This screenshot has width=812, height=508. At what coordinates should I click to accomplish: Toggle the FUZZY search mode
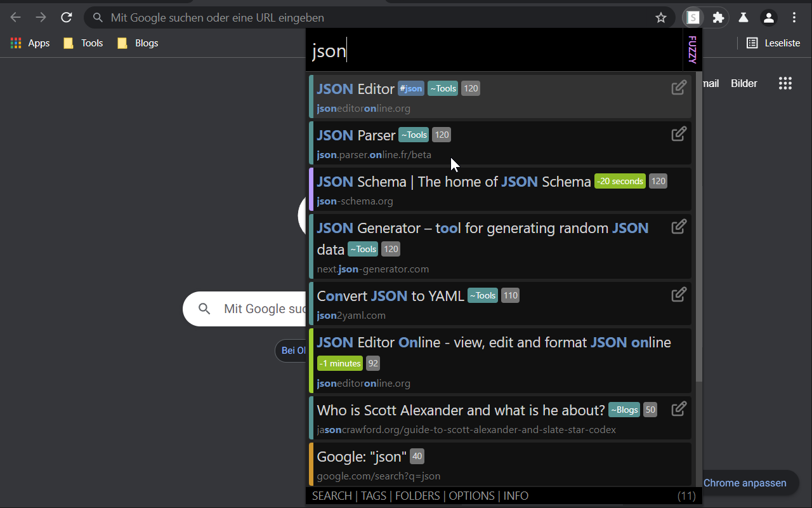(692, 50)
